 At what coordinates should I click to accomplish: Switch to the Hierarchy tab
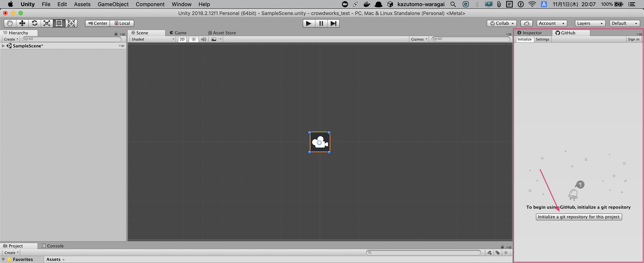click(19, 33)
